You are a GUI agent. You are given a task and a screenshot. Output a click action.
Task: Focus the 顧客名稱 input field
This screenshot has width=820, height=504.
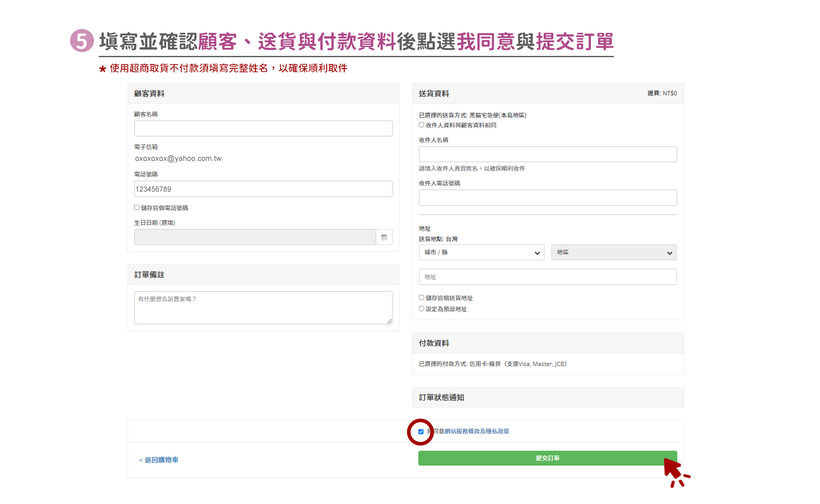tap(263, 128)
